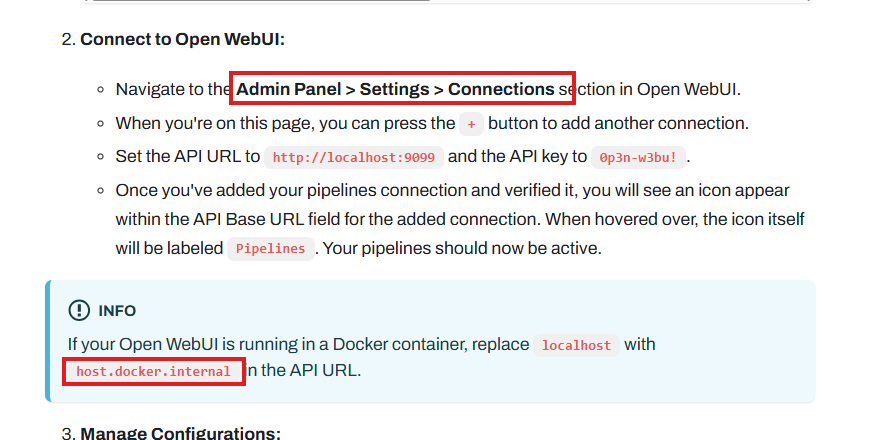The width and height of the screenshot is (879, 440).
Task: Click the http://localhost:9099 code text
Action: point(355,158)
